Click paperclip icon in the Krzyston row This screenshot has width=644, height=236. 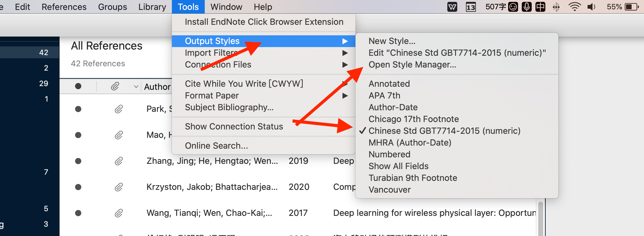(x=119, y=187)
